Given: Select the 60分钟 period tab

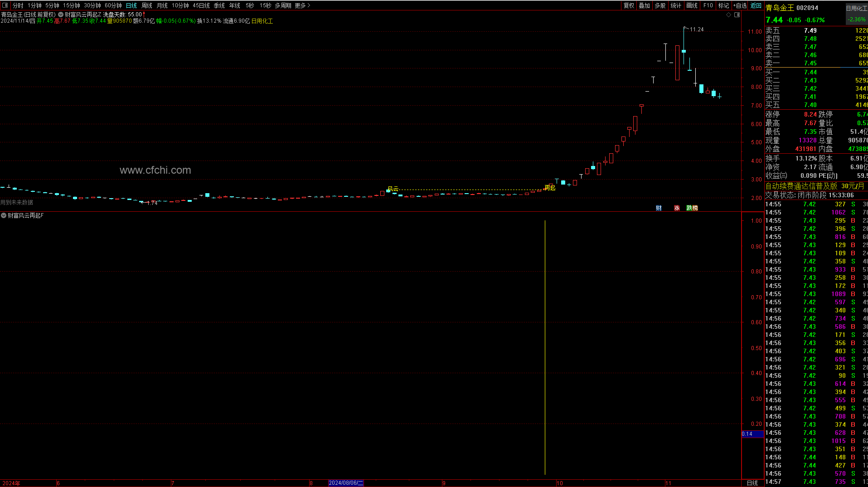Looking at the screenshot, I should pyautogui.click(x=113, y=5).
